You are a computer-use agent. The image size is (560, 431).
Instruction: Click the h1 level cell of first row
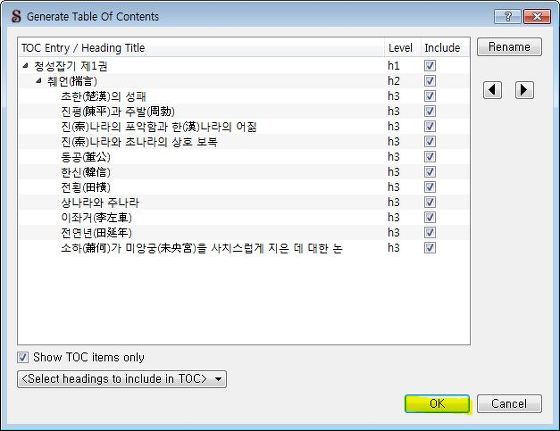click(x=394, y=66)
